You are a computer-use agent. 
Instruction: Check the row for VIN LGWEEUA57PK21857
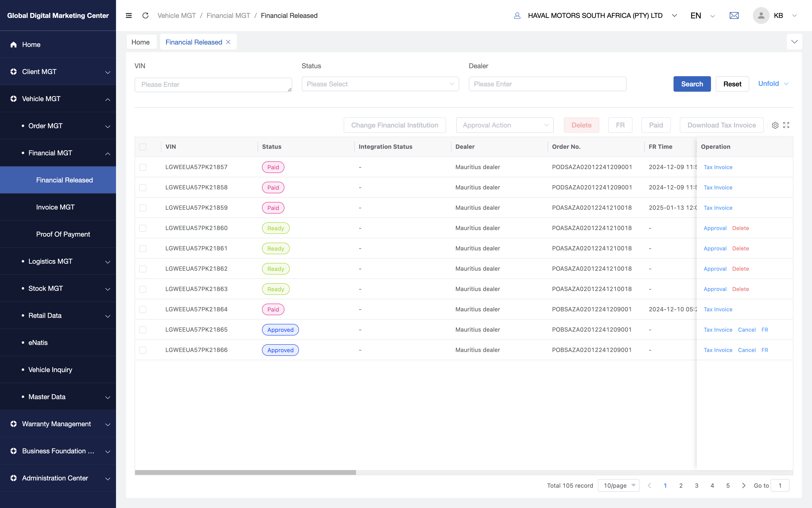(x=143, y=167)
